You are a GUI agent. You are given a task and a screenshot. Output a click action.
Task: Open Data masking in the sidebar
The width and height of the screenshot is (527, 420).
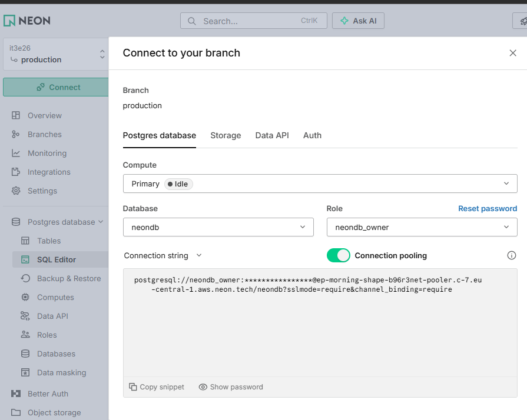(61, 372)
